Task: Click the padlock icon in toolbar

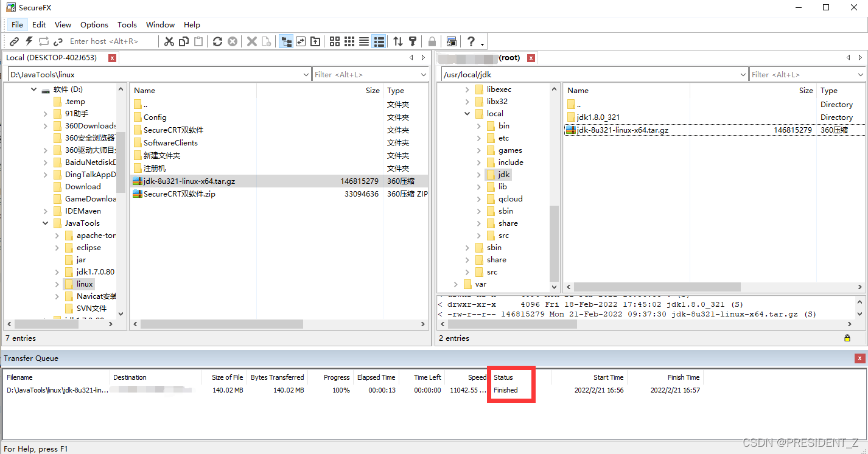Action: tap(432, 41)
